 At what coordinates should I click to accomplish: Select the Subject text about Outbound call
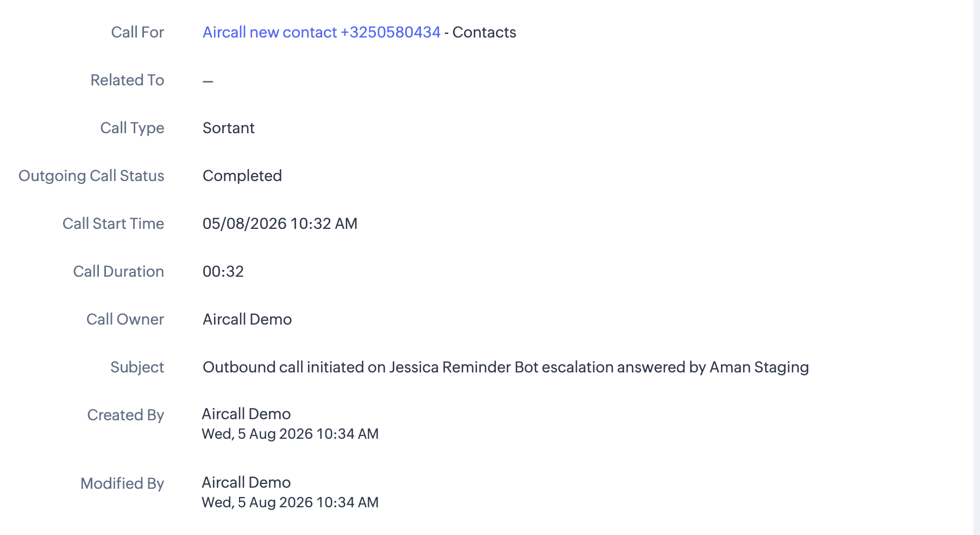click(506, 367)
